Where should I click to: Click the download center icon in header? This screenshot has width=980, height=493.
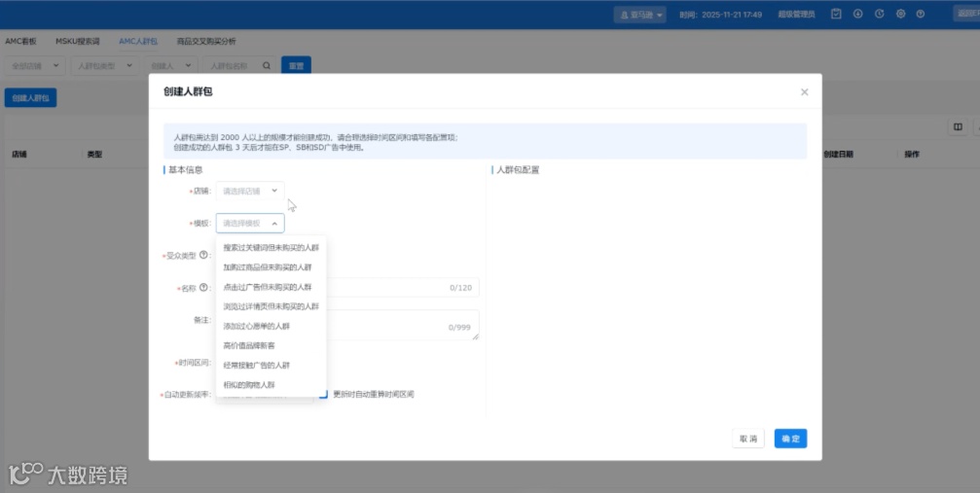857,14
